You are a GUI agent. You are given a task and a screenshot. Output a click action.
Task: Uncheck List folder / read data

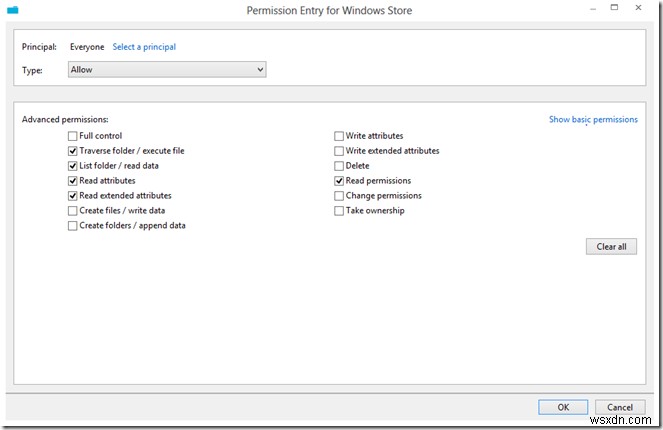point(73,166)
